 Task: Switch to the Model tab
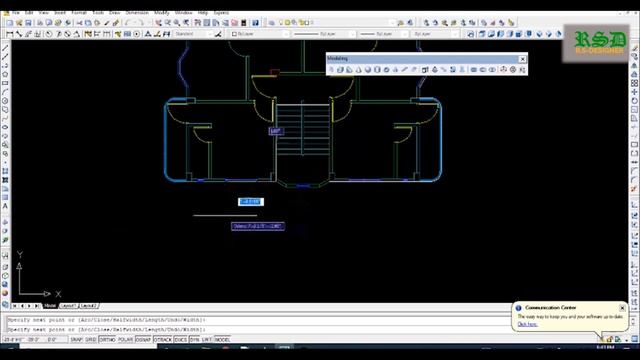[50, 306]
